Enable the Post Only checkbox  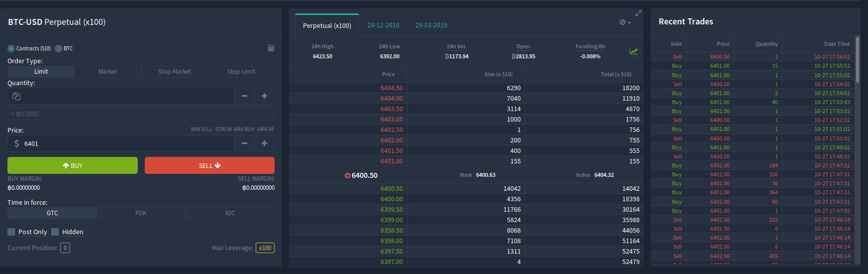[11, 232]
